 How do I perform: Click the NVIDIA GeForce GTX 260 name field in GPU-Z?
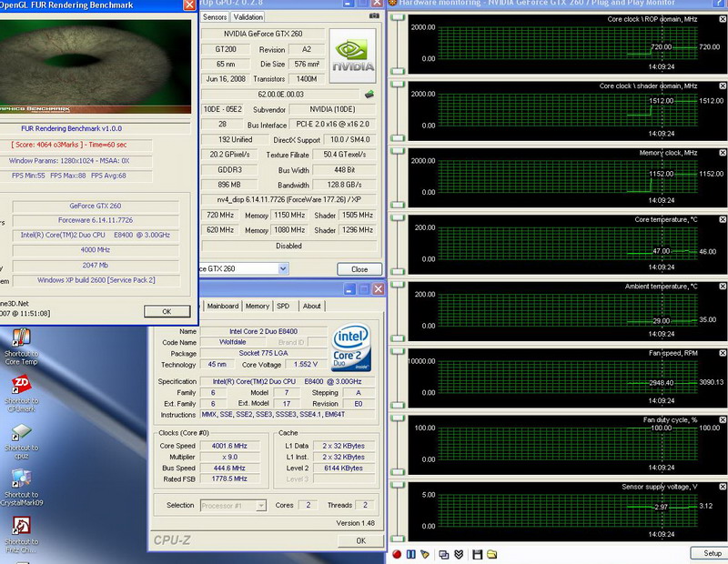click(x=263, y=34)
